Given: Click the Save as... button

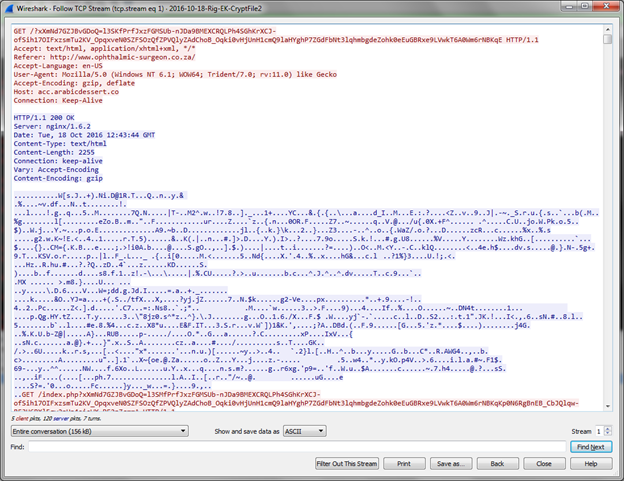Looking at the screenshot, I should point(451,463).
